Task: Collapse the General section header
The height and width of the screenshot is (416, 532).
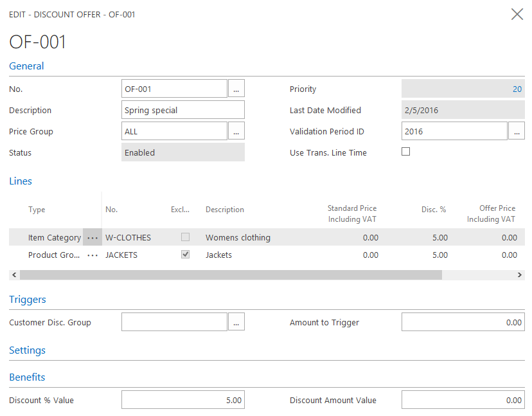Action: 26,66
